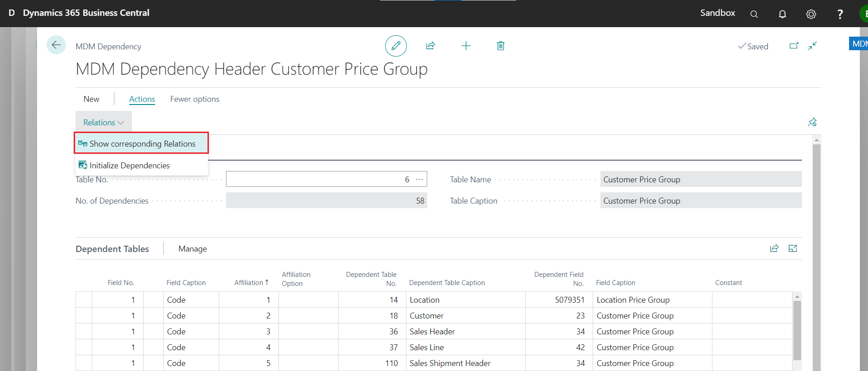868x371 pixels.
Task: Click Dependent Table No. 37 cell
Action: point(372,347)
